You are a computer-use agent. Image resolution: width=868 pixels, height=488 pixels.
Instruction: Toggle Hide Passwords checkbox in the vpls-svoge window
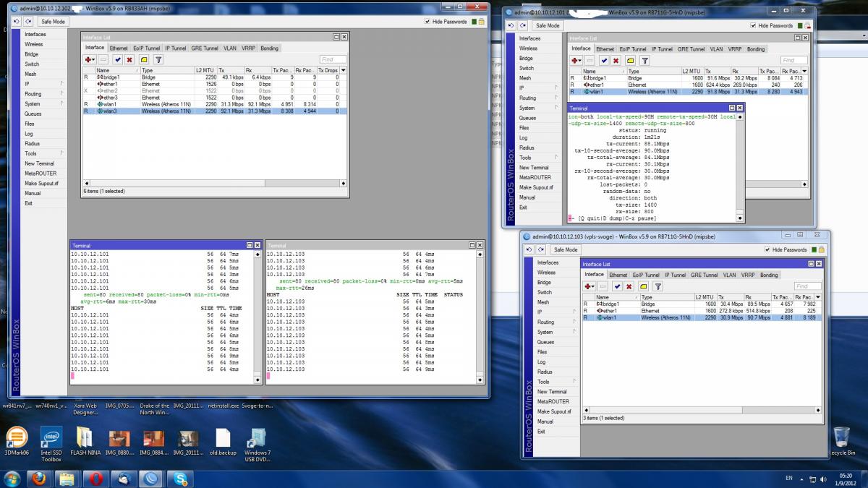point(767,249)
